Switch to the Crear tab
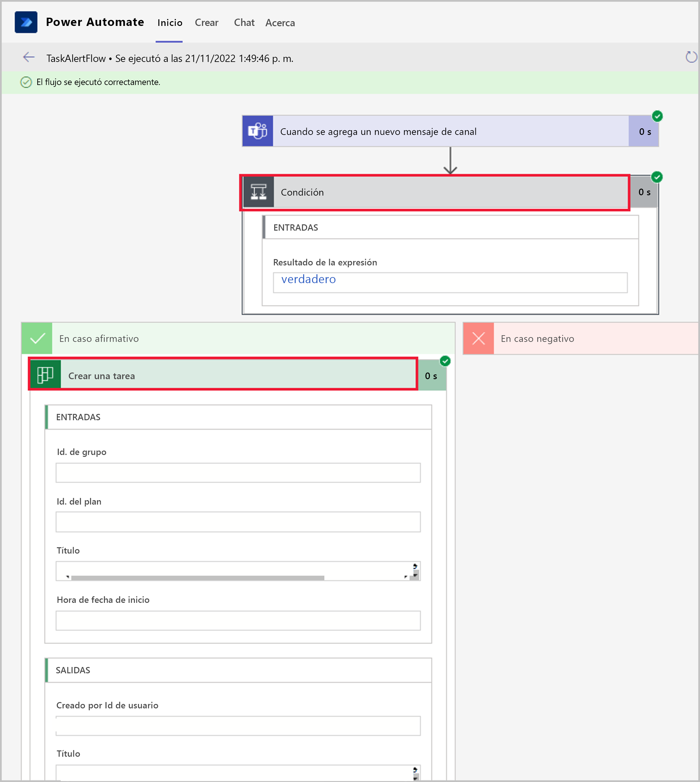700x782 pixels. 206,22
